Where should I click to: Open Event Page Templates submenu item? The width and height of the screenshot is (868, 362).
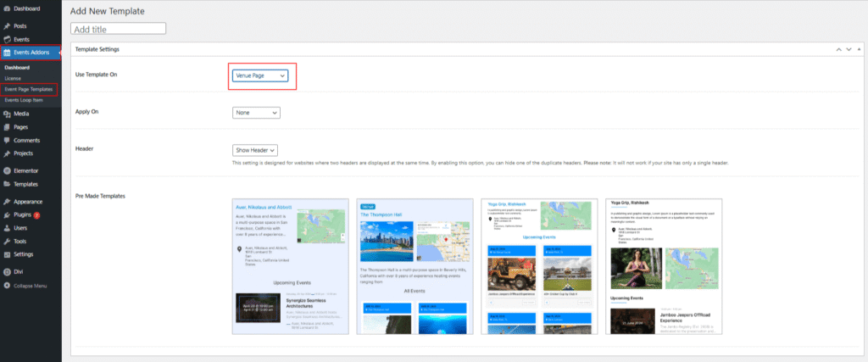coord(29,89)
